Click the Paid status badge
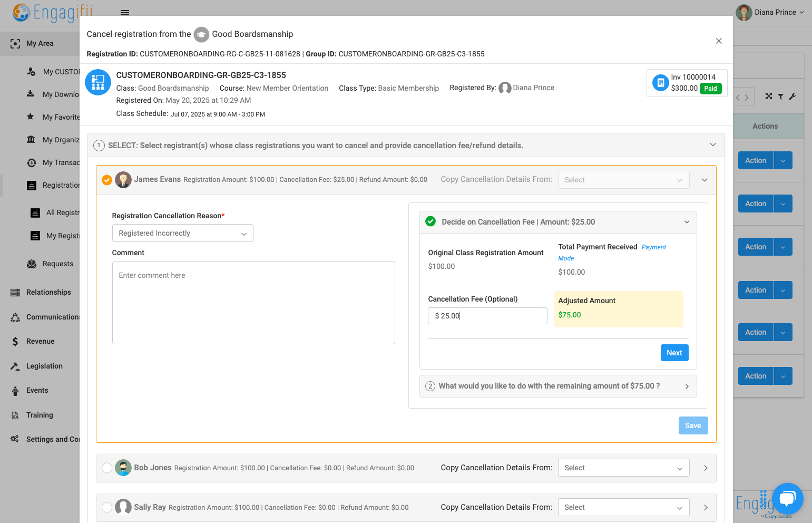The width and height of the screenshot is (812, 523). tap(711, 89)
